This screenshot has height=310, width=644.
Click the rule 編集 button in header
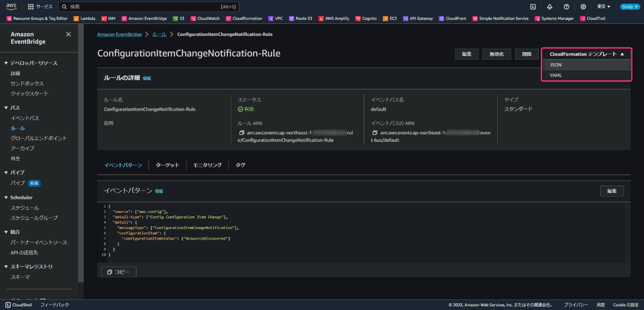point(467,54)
